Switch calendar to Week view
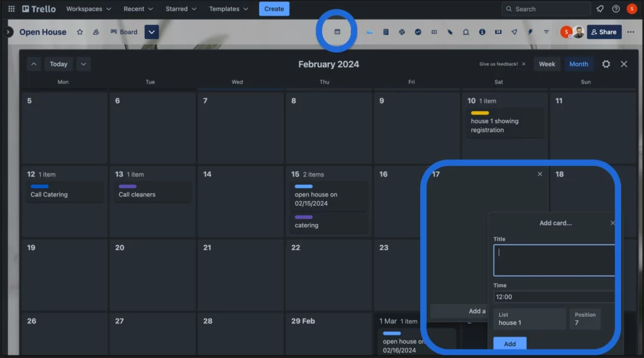The width and height of the screenshot is (644, 358). (547, 64)
